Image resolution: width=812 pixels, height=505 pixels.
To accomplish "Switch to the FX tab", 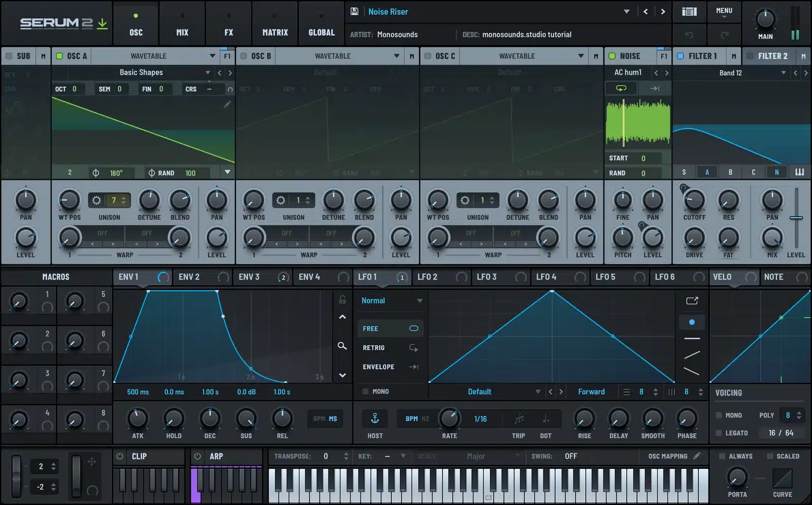I will pyautogui.click(x=229, y=23).
